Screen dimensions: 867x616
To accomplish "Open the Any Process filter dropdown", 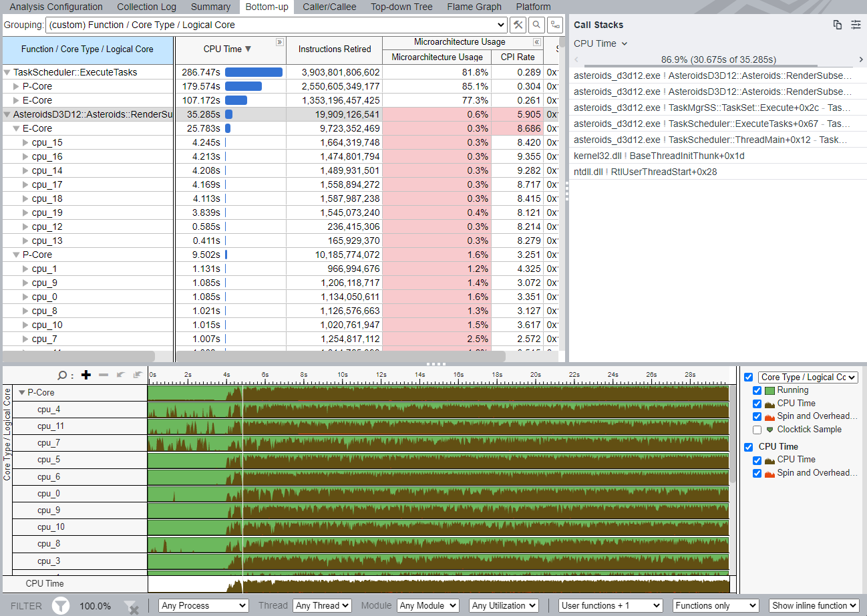I will point(204,605).
